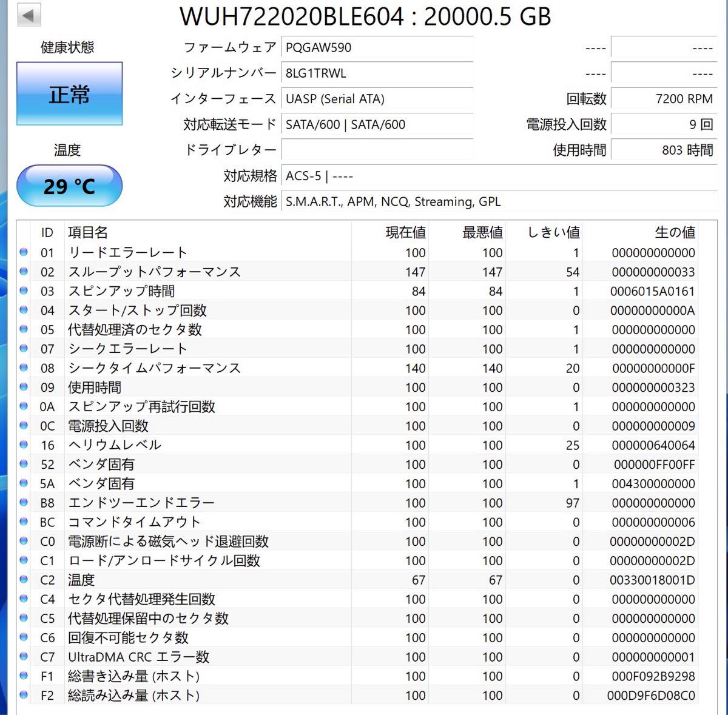Click status dot for UltraDMA CRC エラー数 row
This screenshot has width=728, height=715.
coord(24,656)
